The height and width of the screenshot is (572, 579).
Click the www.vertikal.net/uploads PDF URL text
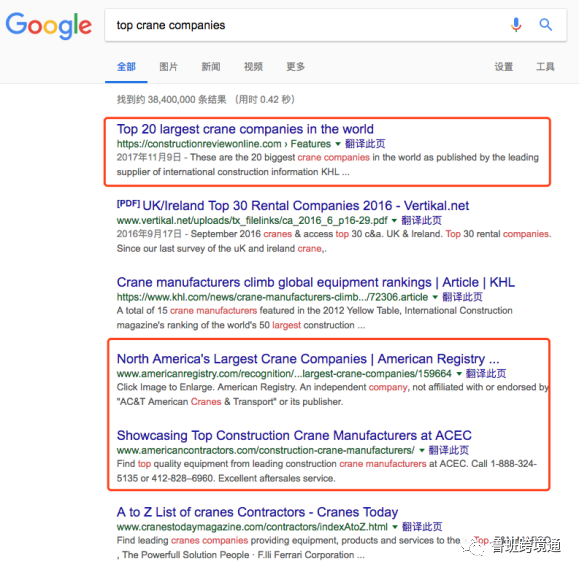[x=252, y=221]
